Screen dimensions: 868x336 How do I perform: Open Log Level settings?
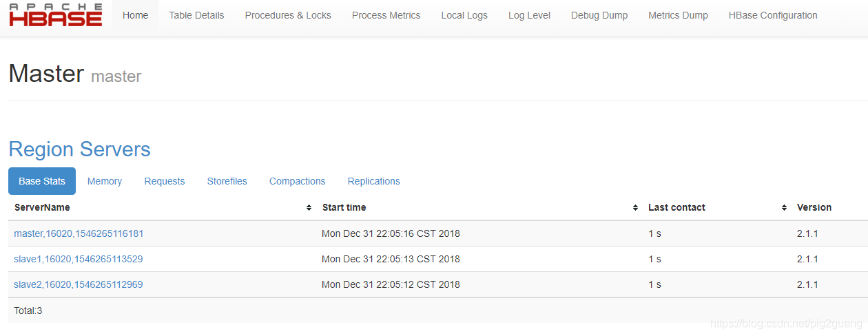(x=529, y=15)
